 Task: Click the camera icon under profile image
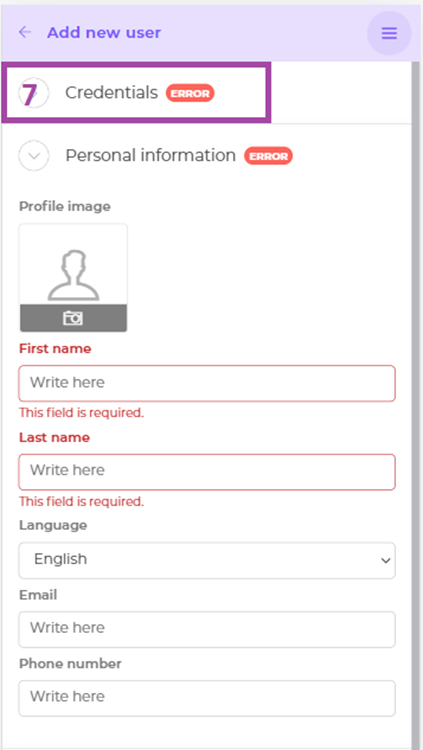[x=73, y=318]
